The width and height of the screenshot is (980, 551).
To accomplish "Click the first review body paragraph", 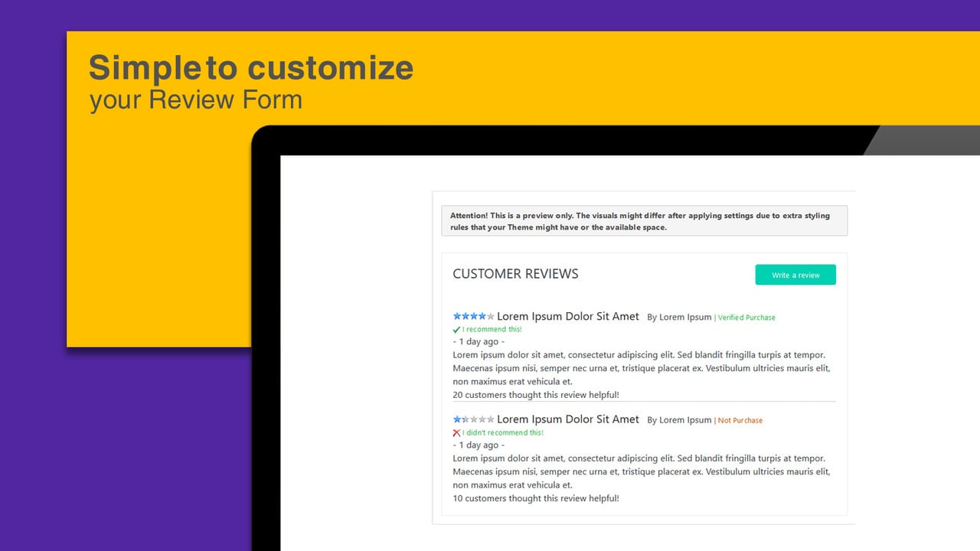I will click(642, 368).
